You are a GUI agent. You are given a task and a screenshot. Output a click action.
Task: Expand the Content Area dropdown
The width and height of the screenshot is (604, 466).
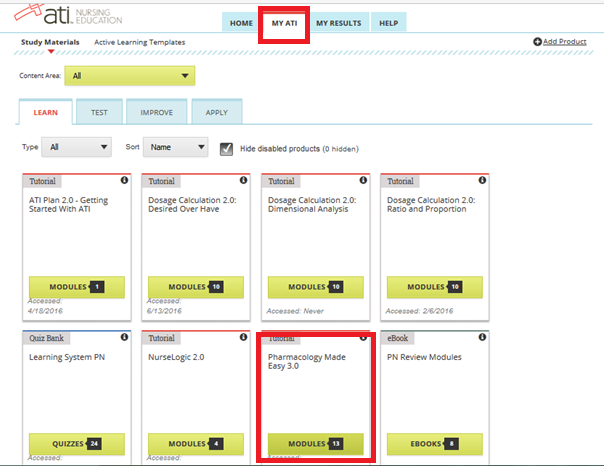130,76
